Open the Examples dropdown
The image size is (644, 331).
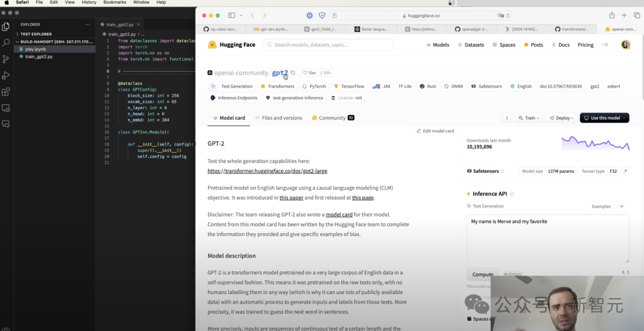[x=608, y=206]
